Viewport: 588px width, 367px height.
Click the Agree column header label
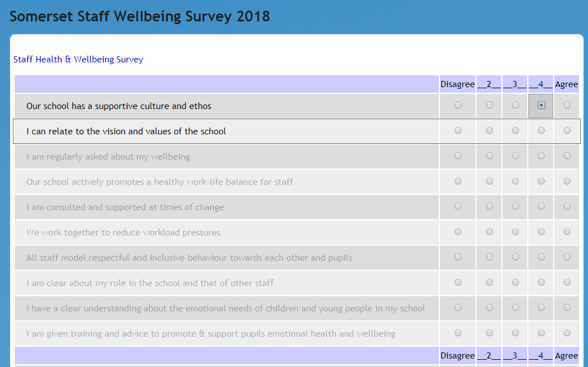pos(567,84)
